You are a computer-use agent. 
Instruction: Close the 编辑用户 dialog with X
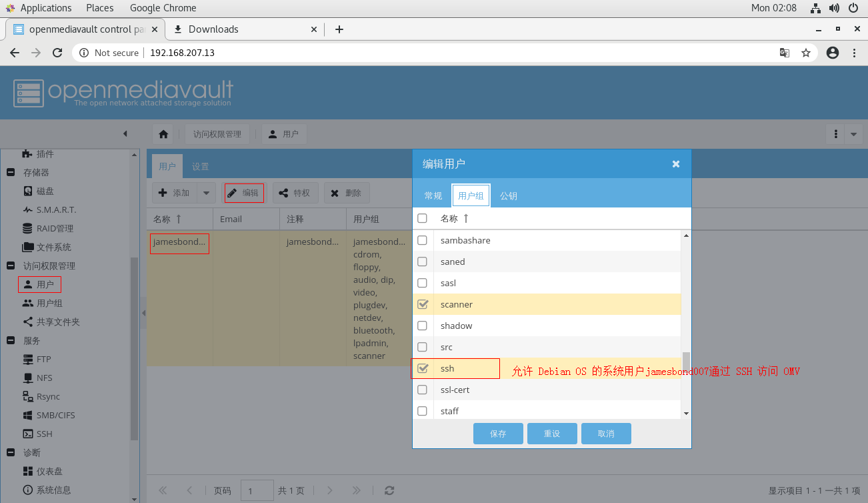click(x=676, y=163)
